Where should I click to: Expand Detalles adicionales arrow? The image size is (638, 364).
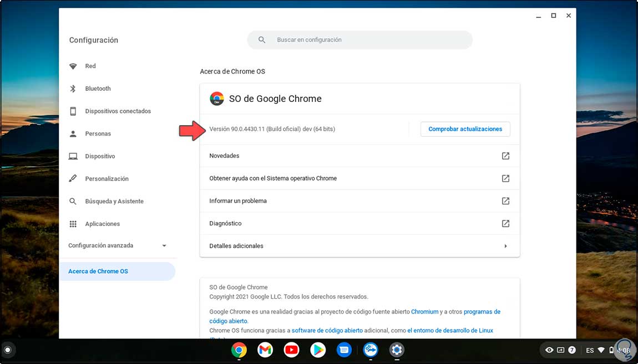click(505, 246)
